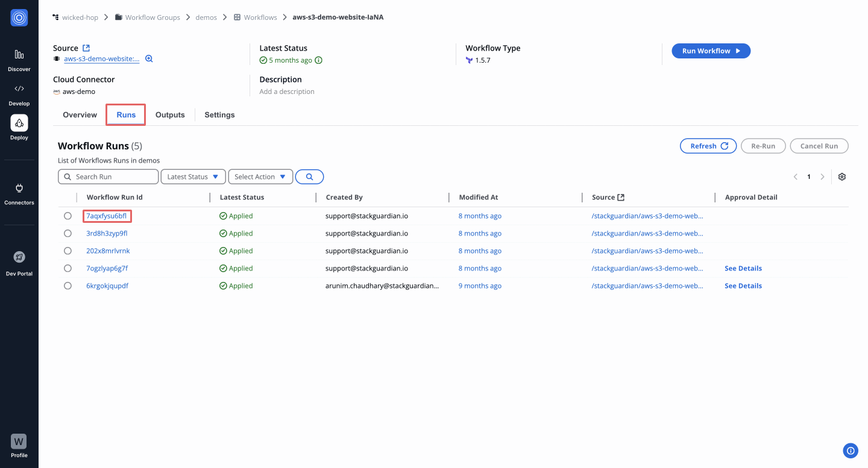Go to wicked-hop breadcrumb

point(75,17)
